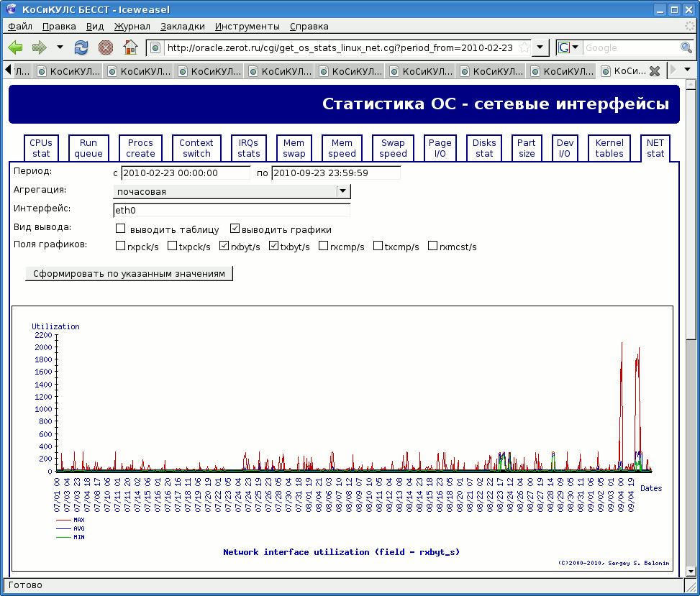Click the Iceweasel window icon in title bar
The height and width of the screenshot is (596, 700).
pos(12,9)
